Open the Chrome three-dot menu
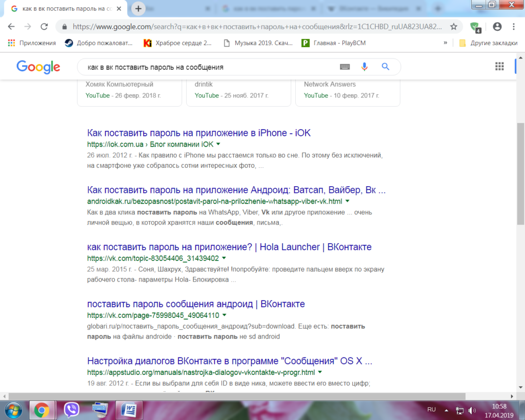The height and width of the screenshot is (420, 525). (514, 27)
